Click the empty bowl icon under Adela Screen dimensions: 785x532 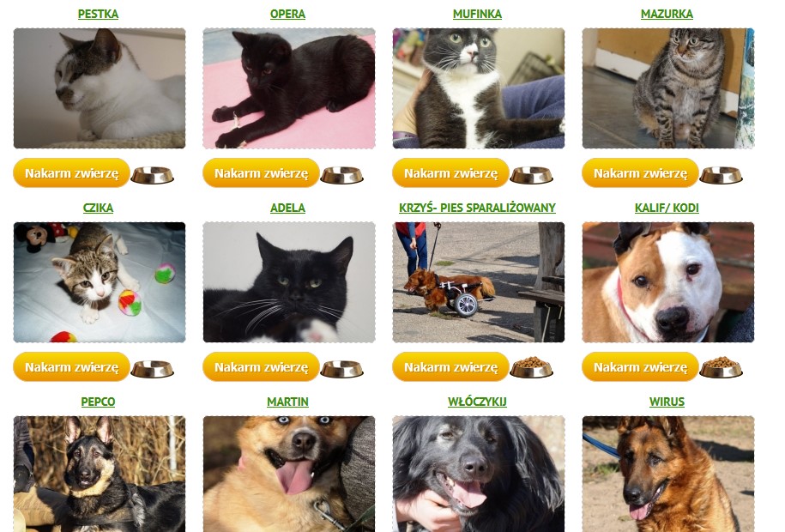(342, 369)
